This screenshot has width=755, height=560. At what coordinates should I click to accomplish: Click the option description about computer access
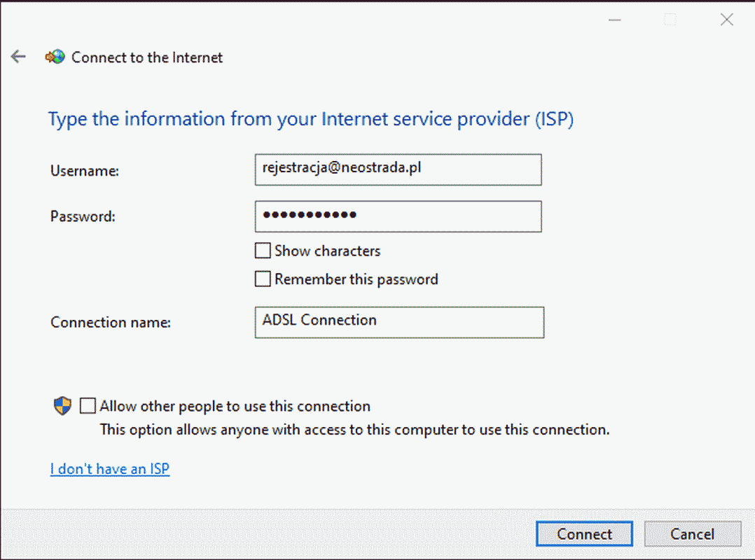click(x=354, y=430)
